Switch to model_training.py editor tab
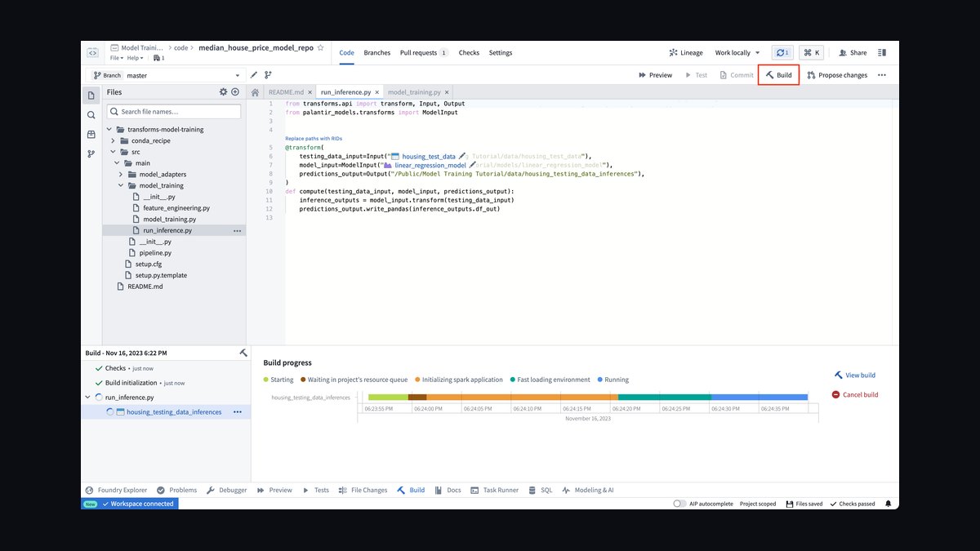Viewport: 980px width, 551px height. [414, 93]
